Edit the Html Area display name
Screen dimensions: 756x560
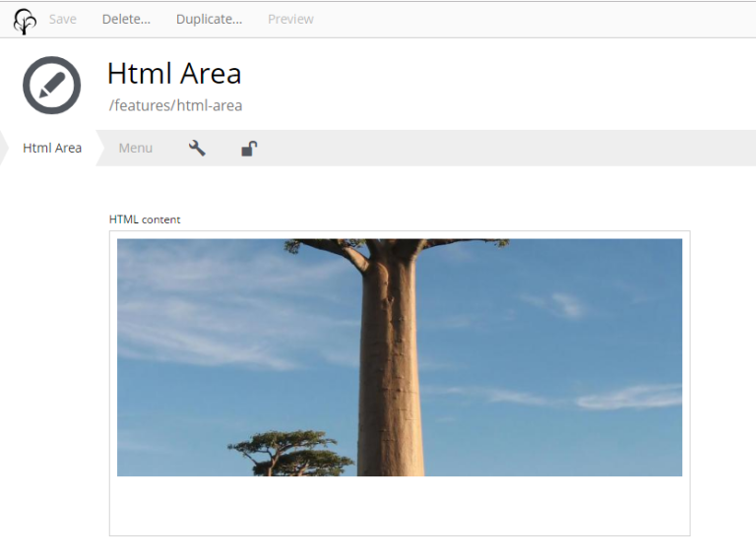pyautogui.click(x=174, y=74)
